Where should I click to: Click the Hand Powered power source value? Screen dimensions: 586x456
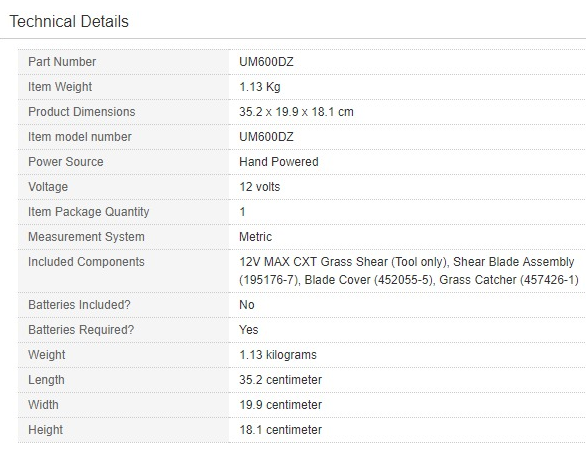point(279,162)
